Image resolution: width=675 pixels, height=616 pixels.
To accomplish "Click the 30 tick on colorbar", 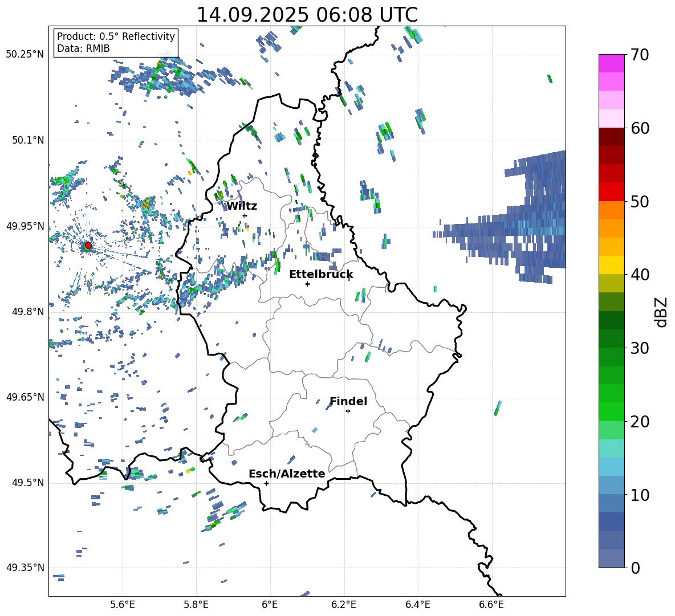I will coord(640,348).
